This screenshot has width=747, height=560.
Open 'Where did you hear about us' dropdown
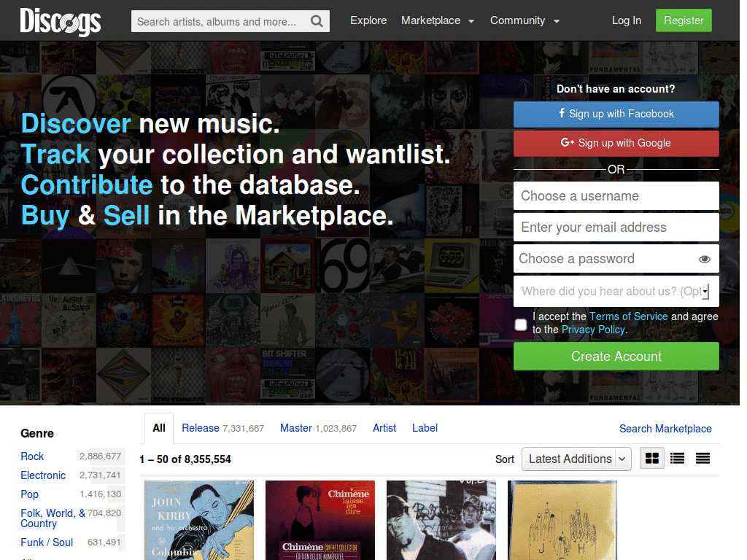pos(616,291)
